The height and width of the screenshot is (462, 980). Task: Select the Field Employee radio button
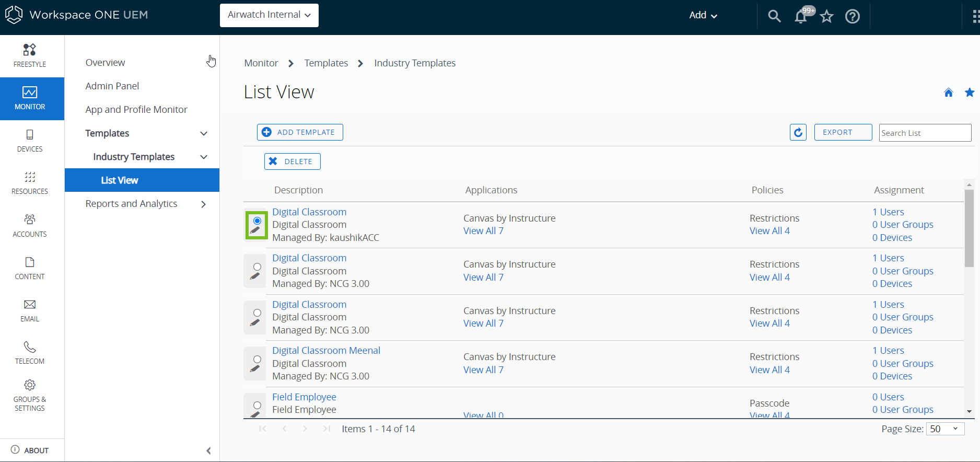257,405
